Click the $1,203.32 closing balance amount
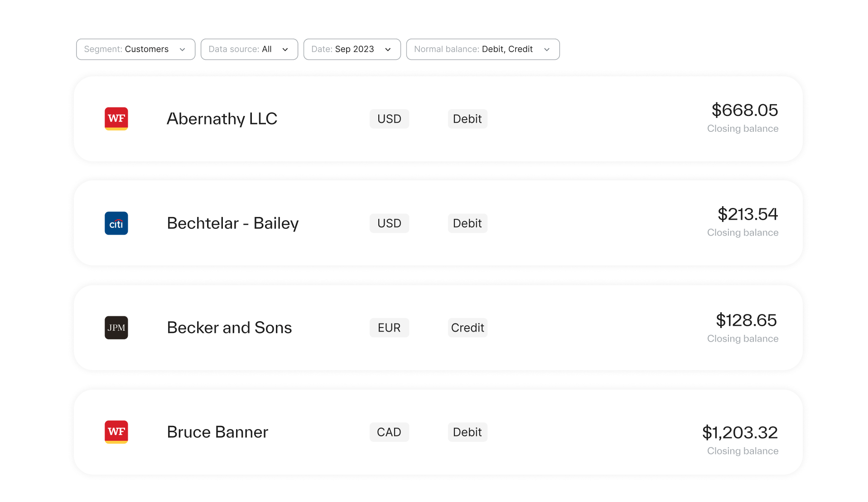 pyautogui.click(x=740, y=433)
